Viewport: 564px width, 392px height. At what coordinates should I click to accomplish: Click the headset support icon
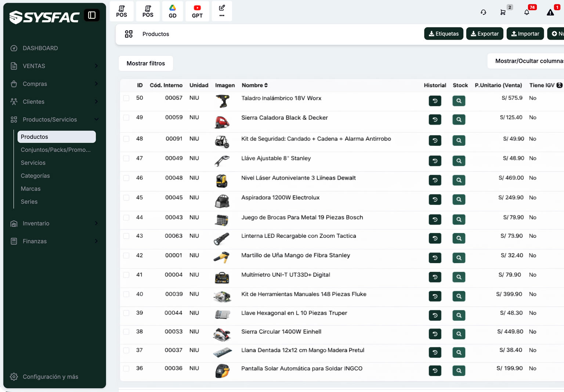point(483,12)
